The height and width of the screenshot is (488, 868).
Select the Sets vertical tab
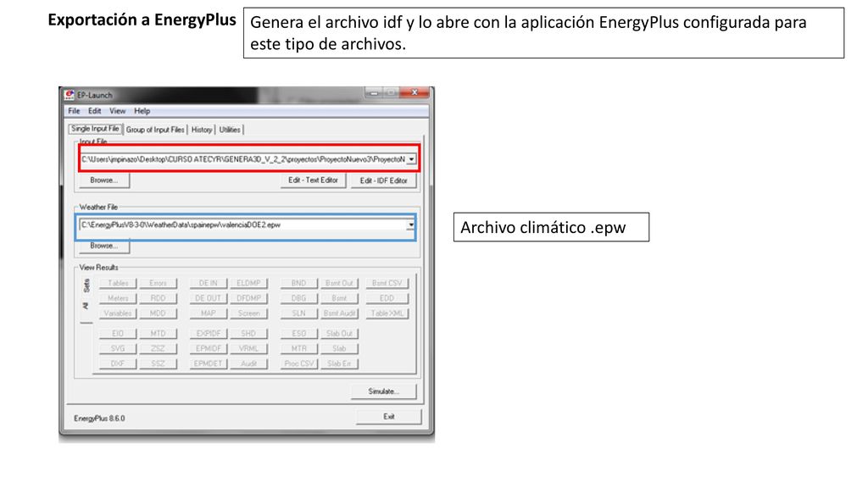(x=86, y=286)
